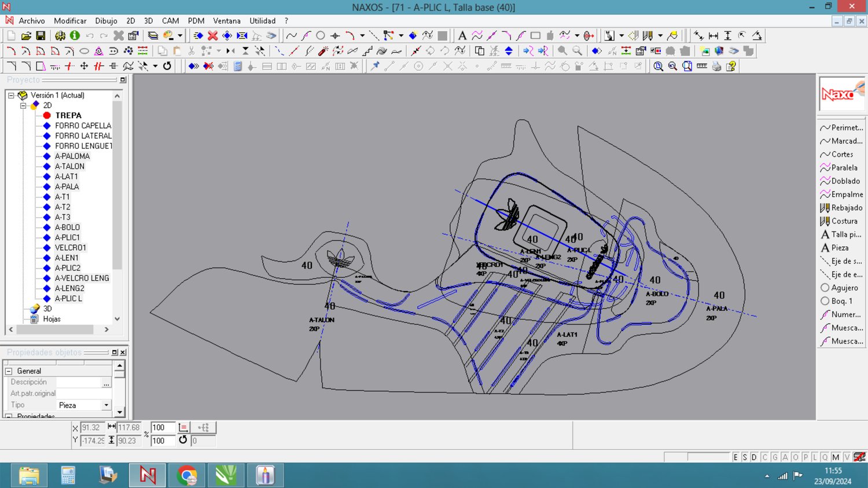Toggle the G status bar indicator
868x488 pixels.
(775, 457)
